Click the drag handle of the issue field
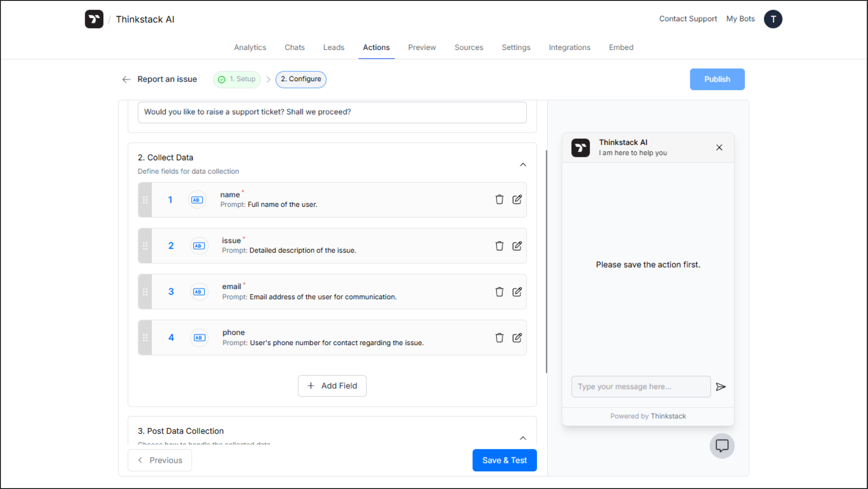868x489 pixels. point(145,246)
